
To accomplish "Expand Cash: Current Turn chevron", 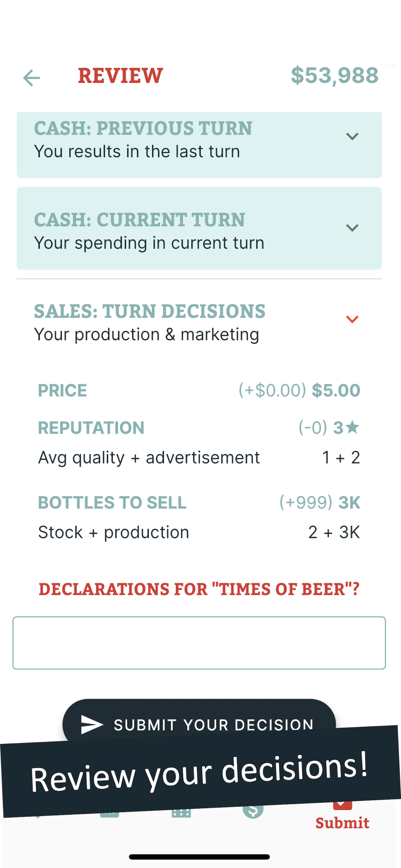I will point(352,228).
